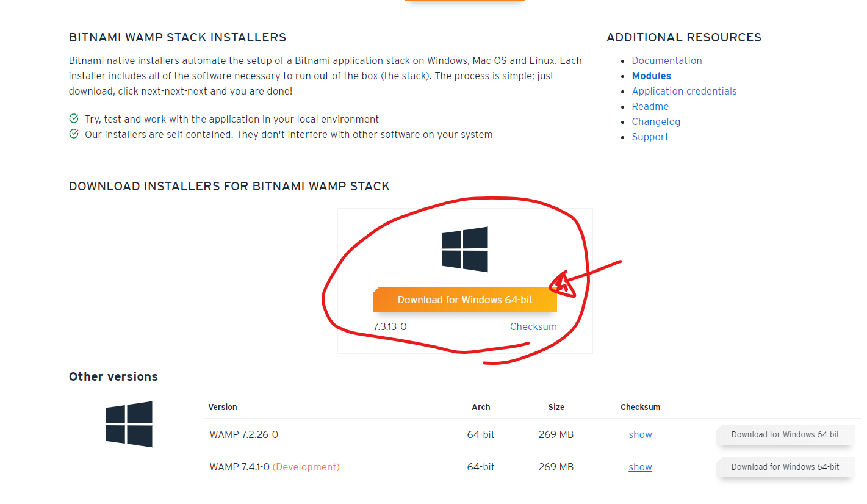
Task: Click the orange (Development) label
Action: tap(306, 467)
